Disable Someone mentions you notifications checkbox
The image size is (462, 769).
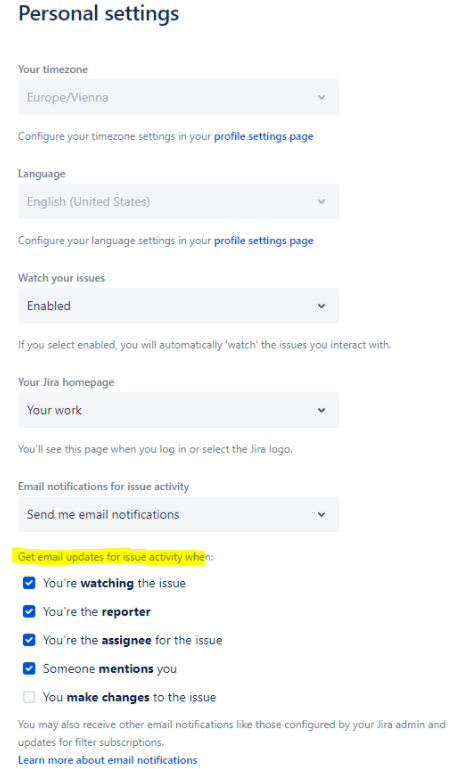(29, 668)
